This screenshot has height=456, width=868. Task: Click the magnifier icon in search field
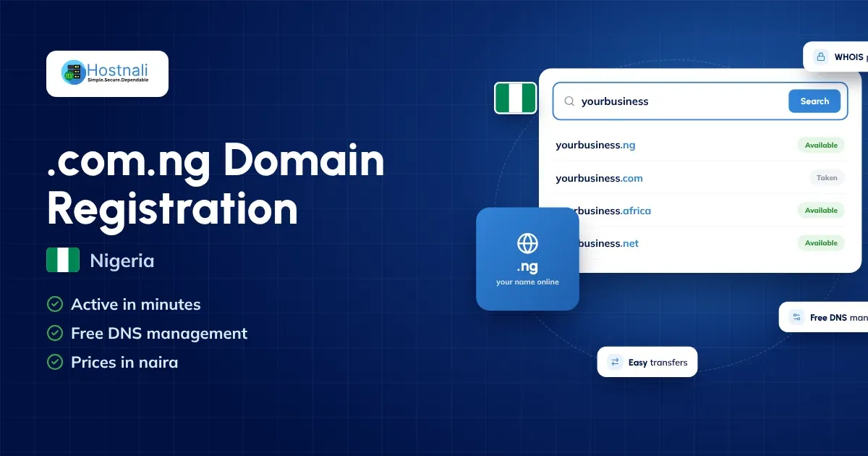click(x=569, y=101)
